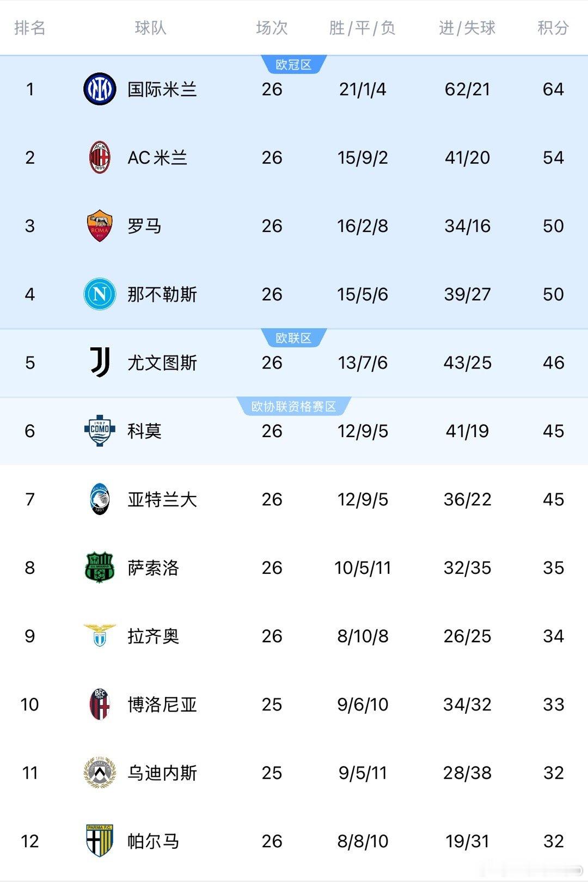Open team name 尤文图斯
This screenshot has height=882, width=588.
pyautogui.click(x=162, y=363)
